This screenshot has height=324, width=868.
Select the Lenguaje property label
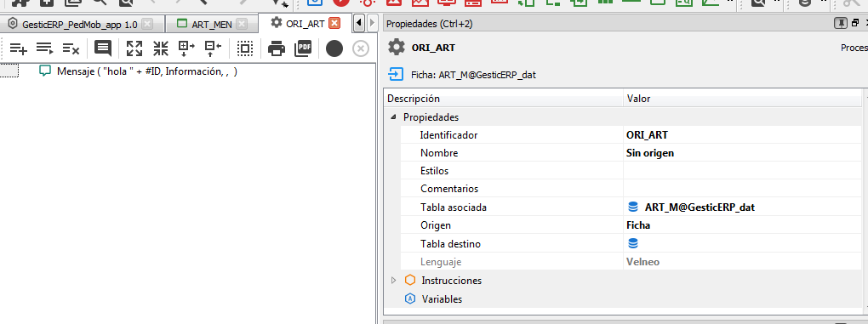(x=441, y=262)
